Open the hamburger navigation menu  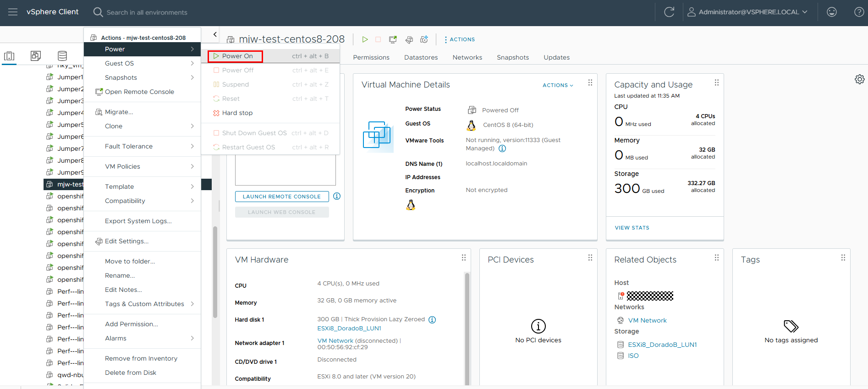pos(13,12)
